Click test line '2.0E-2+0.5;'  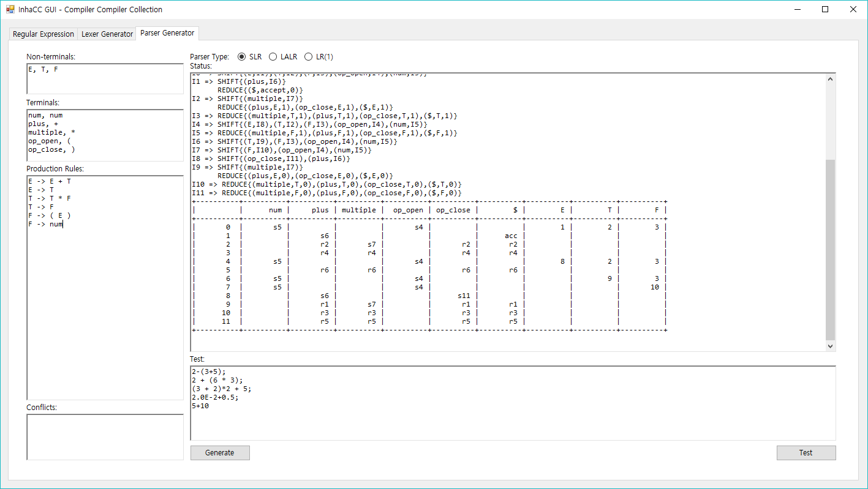point(215,397)
